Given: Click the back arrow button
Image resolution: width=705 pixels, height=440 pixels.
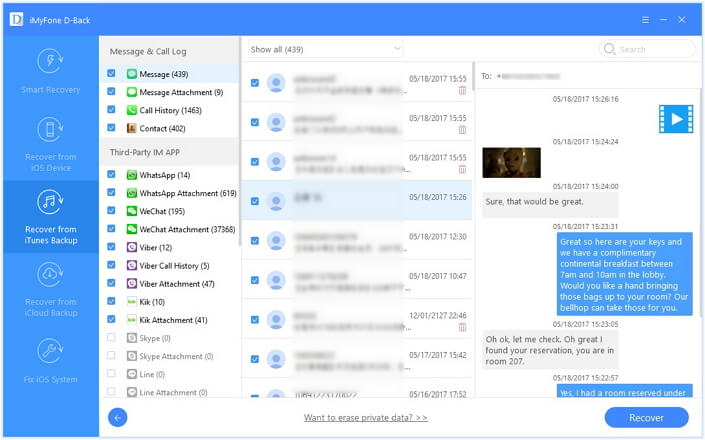Looking at the screenshot, I should point(118,417).
